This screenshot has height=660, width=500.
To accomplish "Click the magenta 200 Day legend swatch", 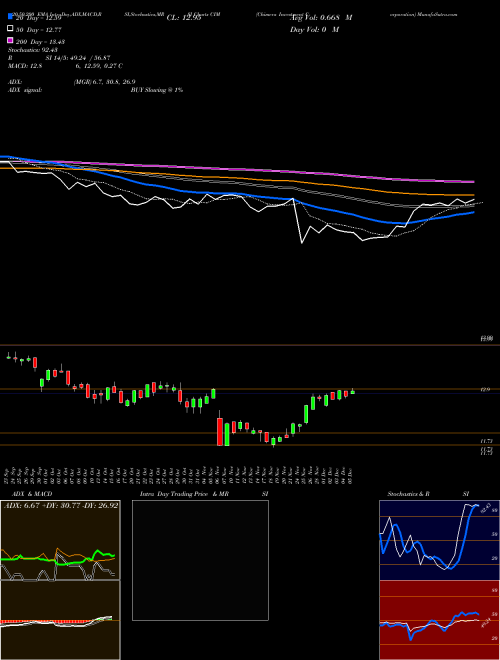I will pyautogui.click(x=10, y=40).
